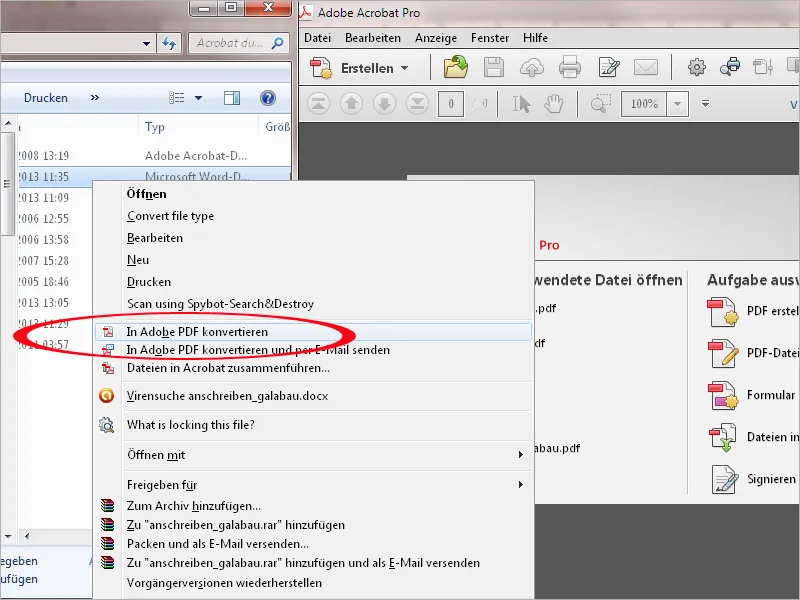Click the Explorer search box

(x=239, y=43)
